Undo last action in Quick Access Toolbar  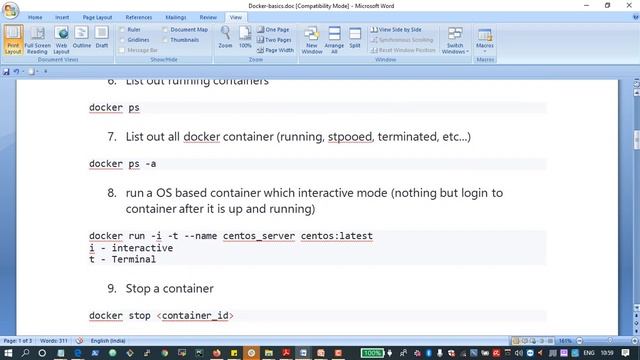(16, 72)
